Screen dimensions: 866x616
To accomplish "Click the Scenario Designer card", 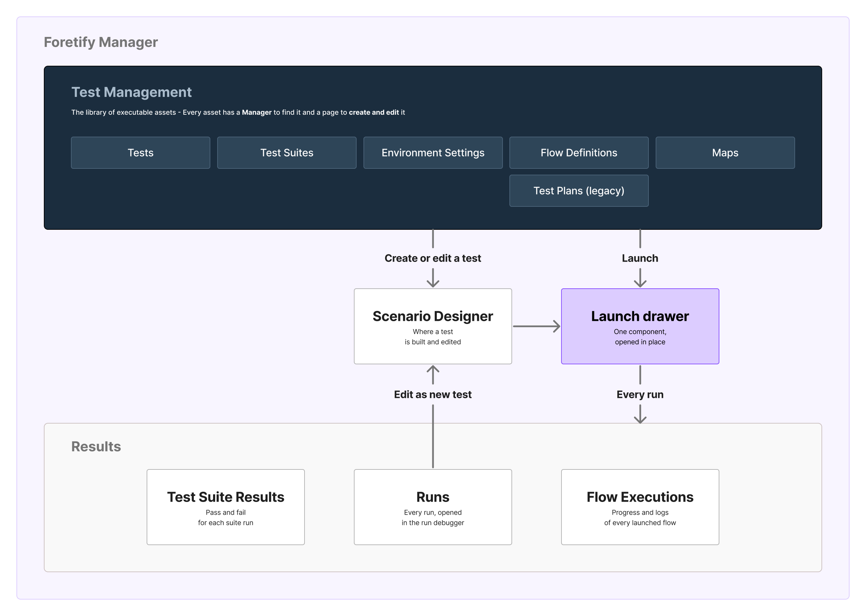I will [x=433, y=326].
